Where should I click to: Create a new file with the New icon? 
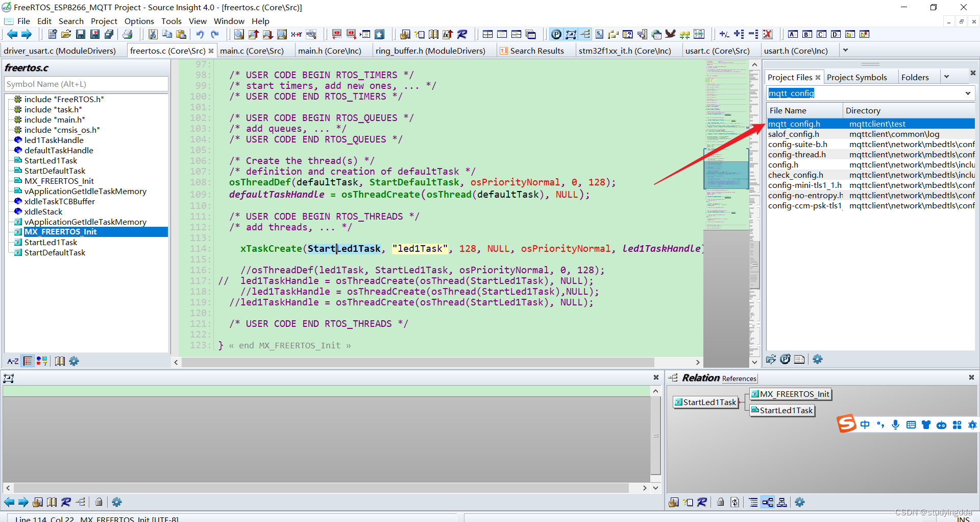coord(52,34)
